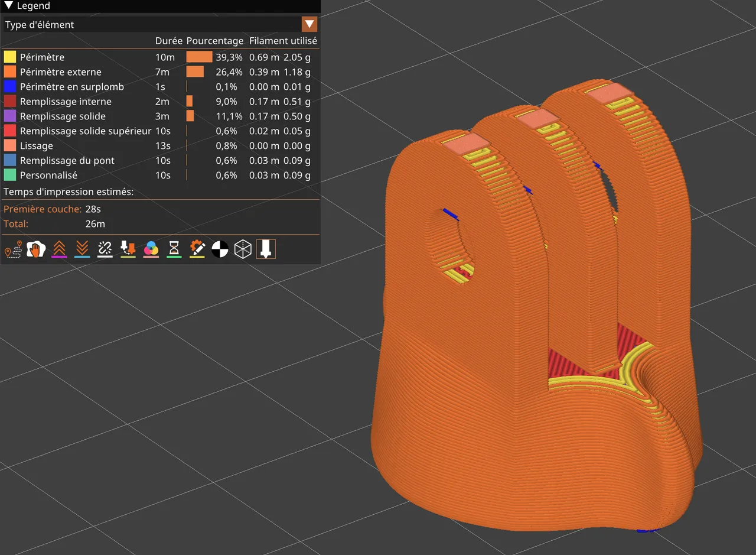This screenshot has height=555, width=756.
Task: Toggle tool changes arrows icon
Action: (x=128, y=249)
